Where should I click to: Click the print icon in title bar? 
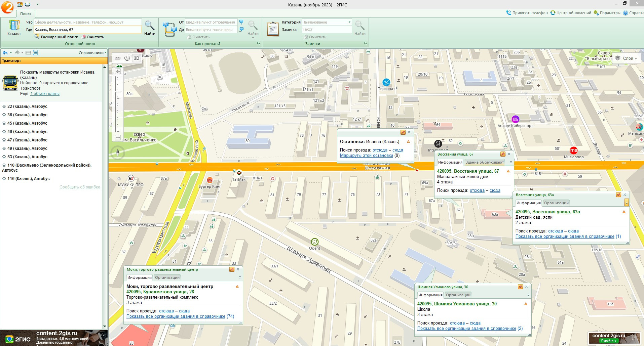(x=28, y=4)
